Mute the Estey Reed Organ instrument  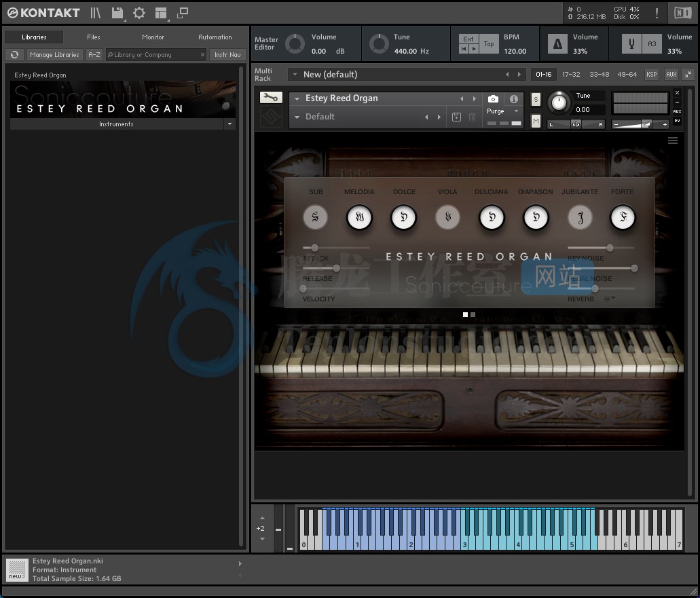pos(536,121)
